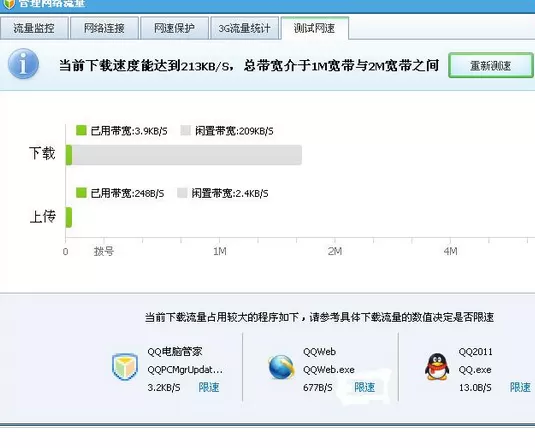Click the QQ电脑管家 shield icon
Viewport: 535px width, 448px height.
125,367
